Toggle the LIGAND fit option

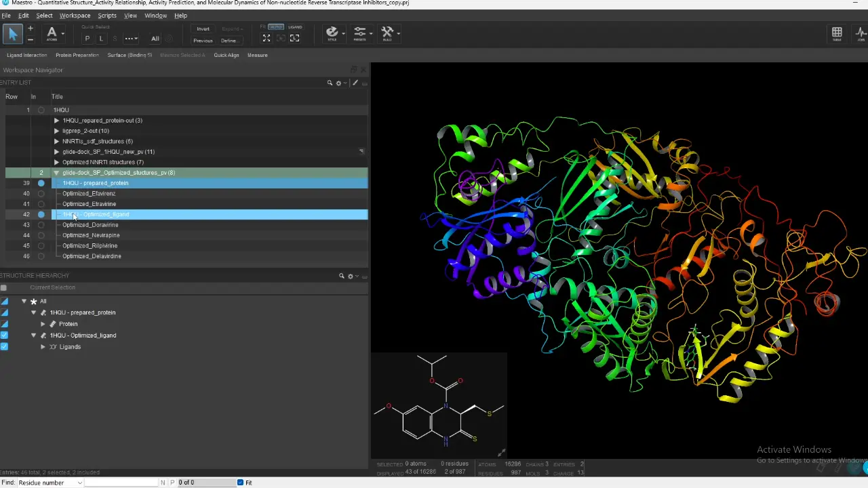pos(295,27)
